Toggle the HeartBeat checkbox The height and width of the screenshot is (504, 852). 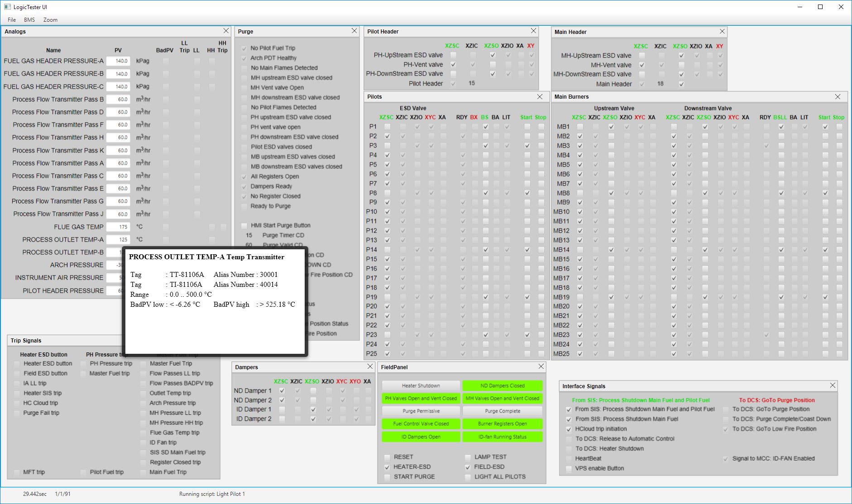pos(569,459)
